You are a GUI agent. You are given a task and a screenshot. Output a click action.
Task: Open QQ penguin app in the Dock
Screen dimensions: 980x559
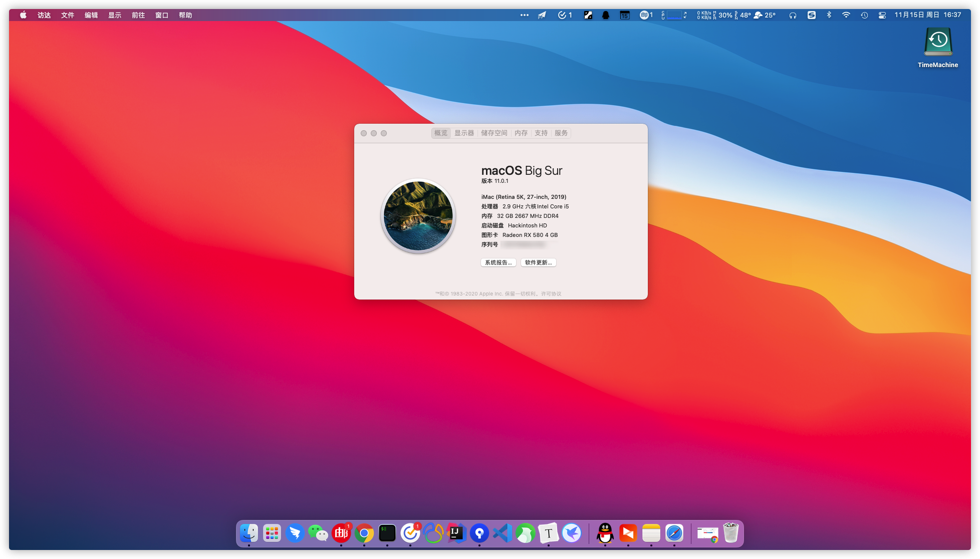click(605, 533)
